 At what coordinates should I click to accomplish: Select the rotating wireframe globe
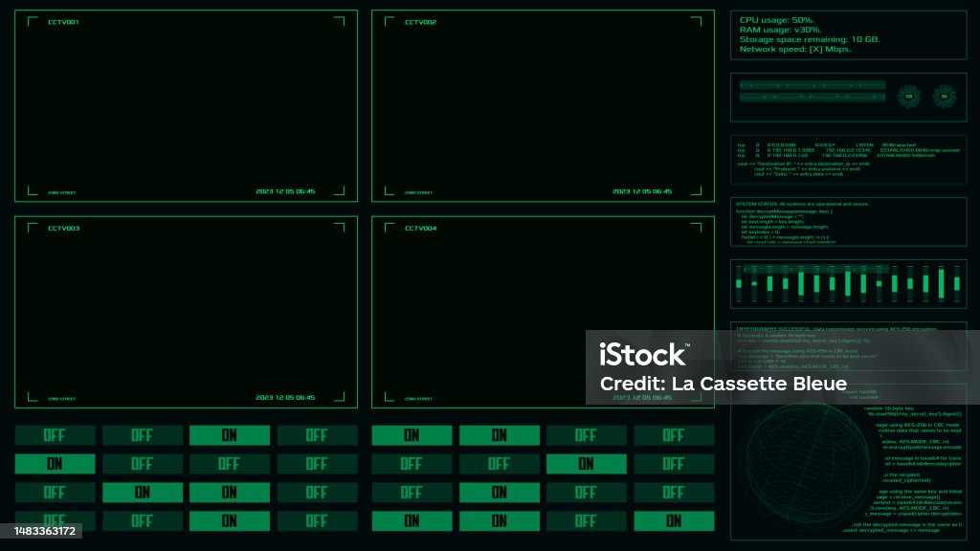click(x=808, y=464)
